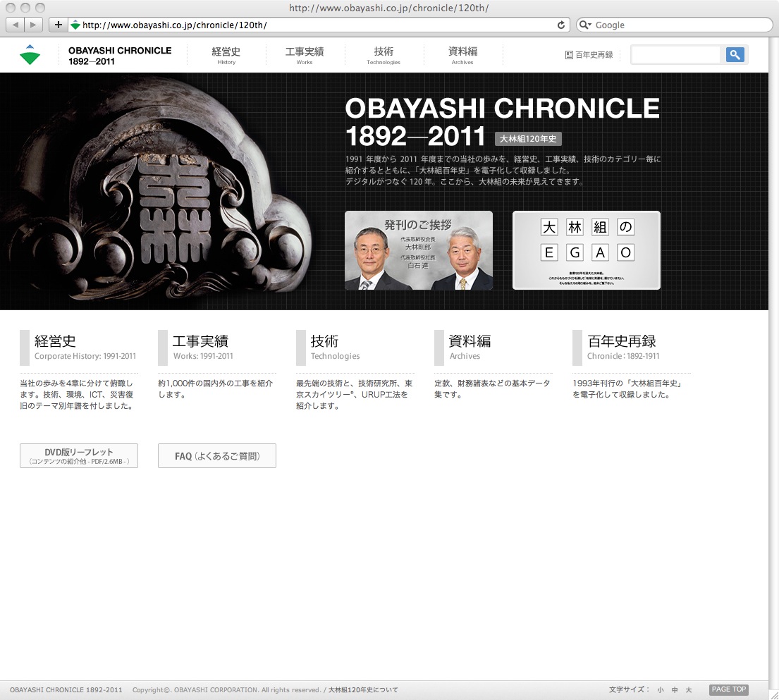
Task: Open the 工事実績 Works: 1991-2011 section
Action: click(216, 347)
